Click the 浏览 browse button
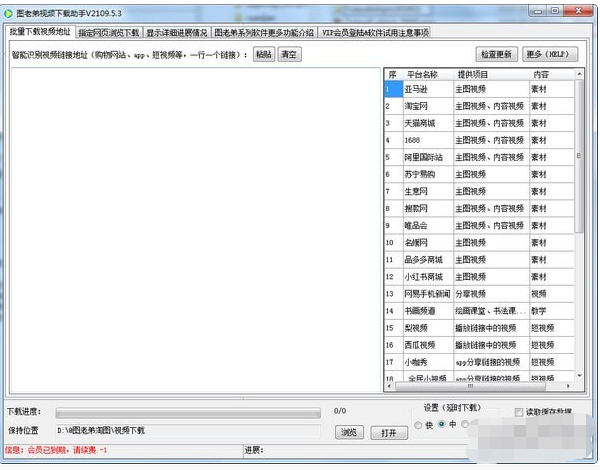Screen dimensions: 600x470 click(x=349, y=433)
